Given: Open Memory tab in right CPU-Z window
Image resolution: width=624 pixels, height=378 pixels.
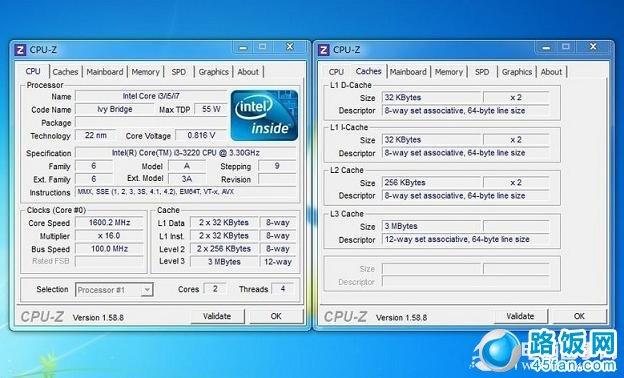Looking at the screenshot, I should [x=448, y=72].
